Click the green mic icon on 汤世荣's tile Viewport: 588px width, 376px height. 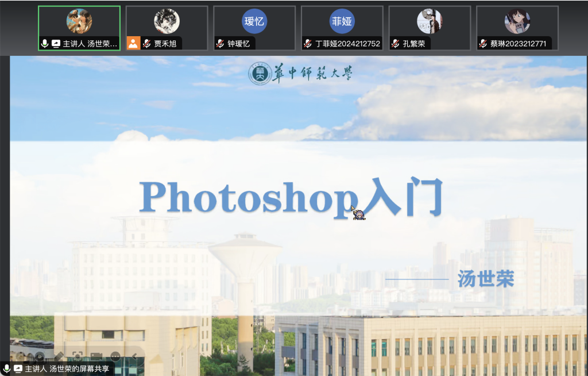pyautogui.click(x=45, y=44)
